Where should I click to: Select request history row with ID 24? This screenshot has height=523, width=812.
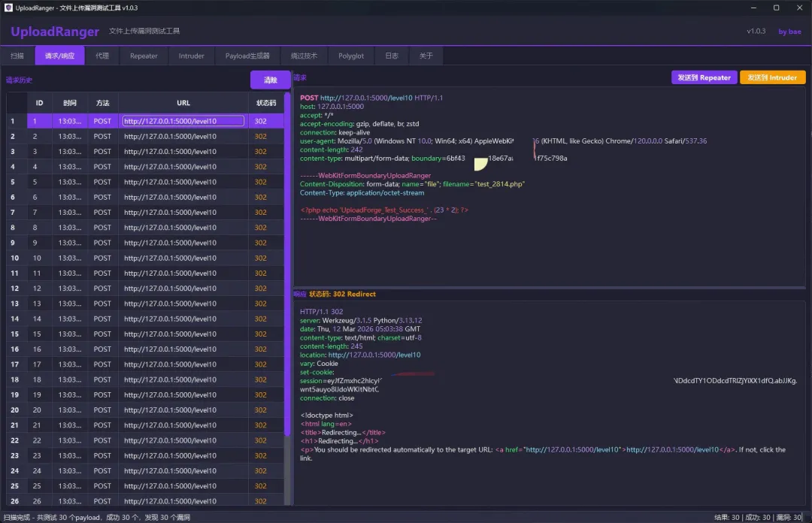pos(145,470)
